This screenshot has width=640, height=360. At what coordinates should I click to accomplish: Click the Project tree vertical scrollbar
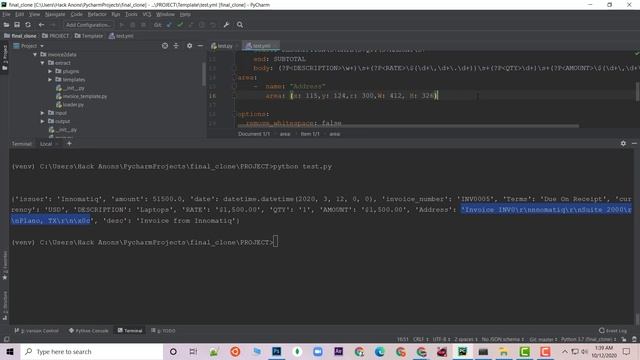(203, 74)
